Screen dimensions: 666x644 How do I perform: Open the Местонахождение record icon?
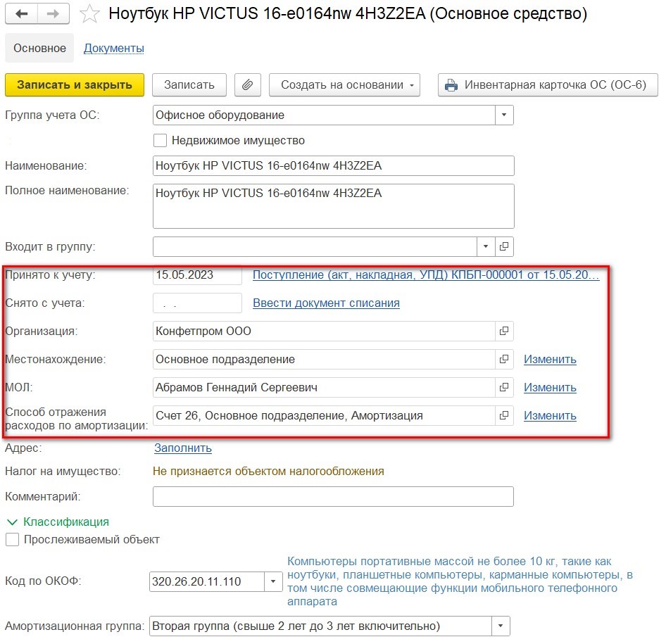point(504,359)
